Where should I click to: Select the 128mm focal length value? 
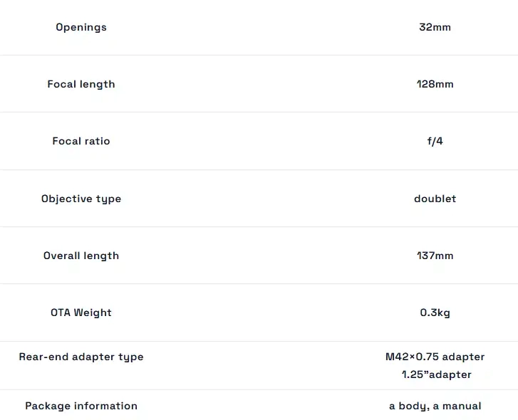coord(435,84)
